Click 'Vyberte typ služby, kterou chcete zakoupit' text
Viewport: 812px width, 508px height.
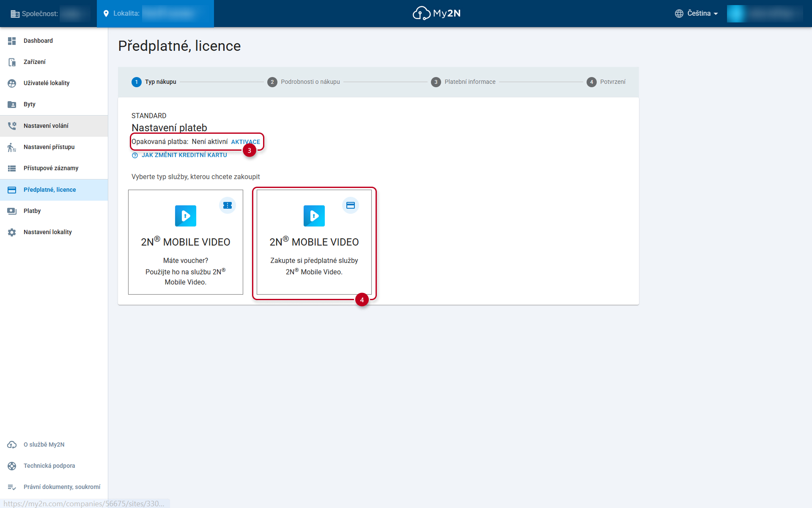click(196, 177)
